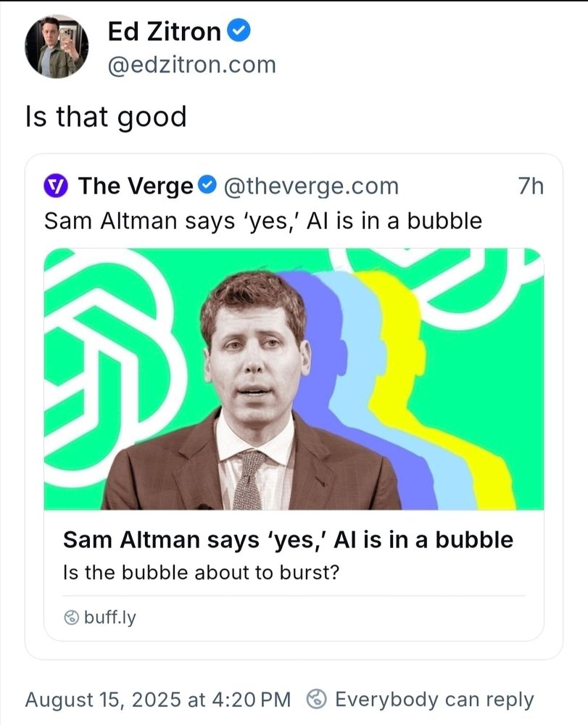
Task: Click the Ed Zitron display name
Action: point(164,31)
